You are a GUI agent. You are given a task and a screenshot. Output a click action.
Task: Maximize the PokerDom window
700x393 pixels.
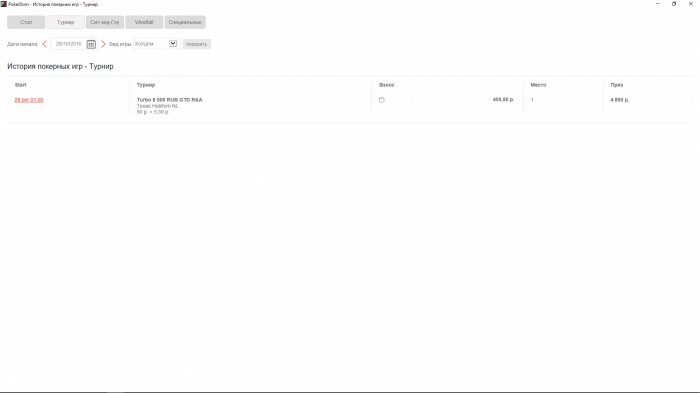coord(674,4)
